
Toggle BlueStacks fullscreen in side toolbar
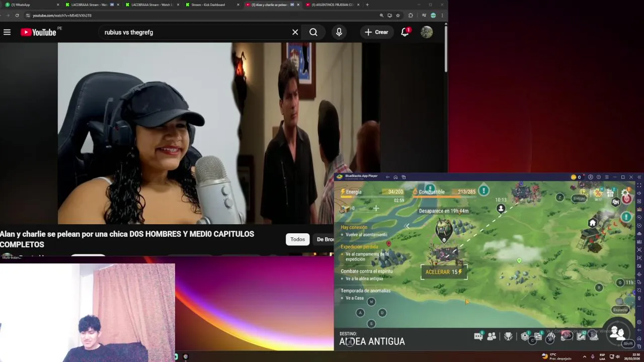coord(639,185)
